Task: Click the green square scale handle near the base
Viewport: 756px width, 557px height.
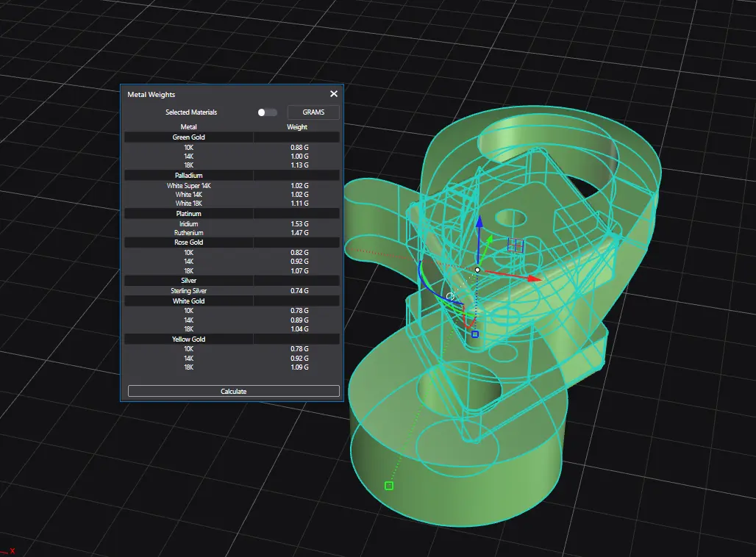Action: click(389, 485)
